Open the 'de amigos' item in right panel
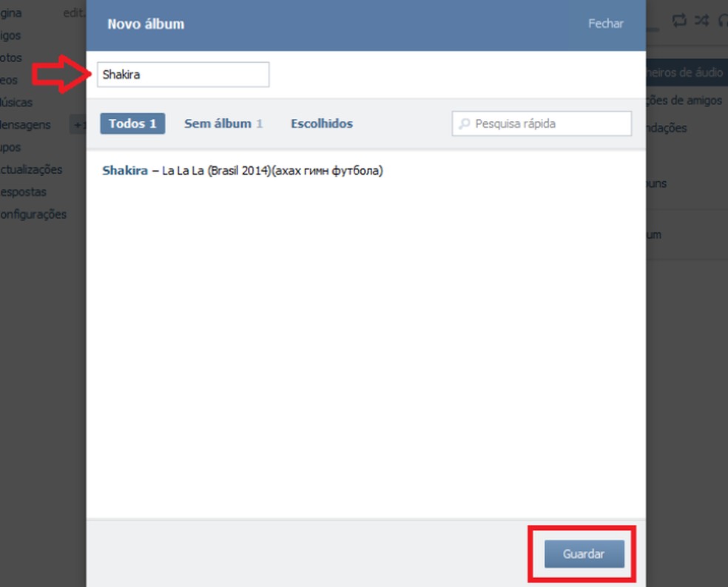 pyautogui.click(x=684, y=101)
